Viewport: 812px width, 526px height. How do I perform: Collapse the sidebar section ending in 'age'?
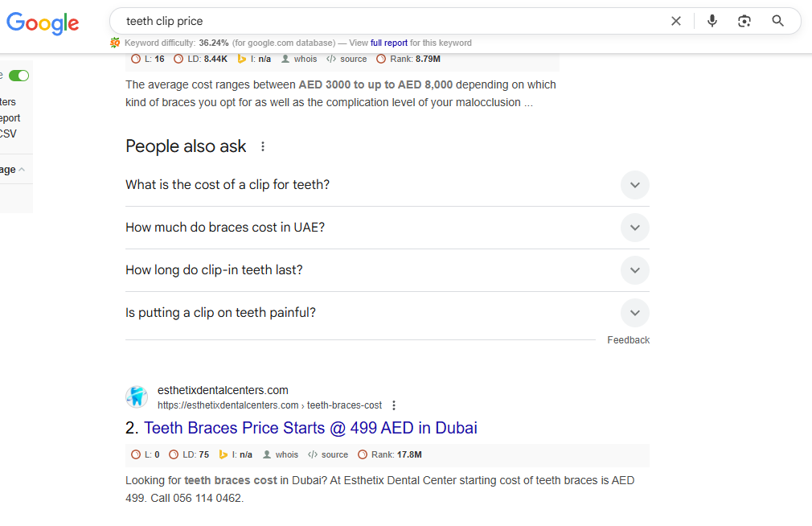(21, 170)
